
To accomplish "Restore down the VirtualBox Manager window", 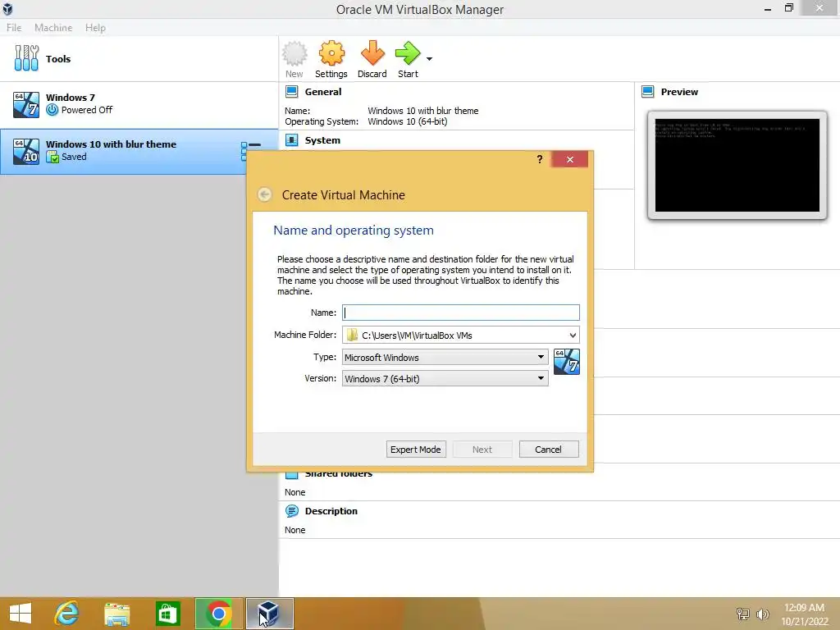I will [x=788, y=8].
